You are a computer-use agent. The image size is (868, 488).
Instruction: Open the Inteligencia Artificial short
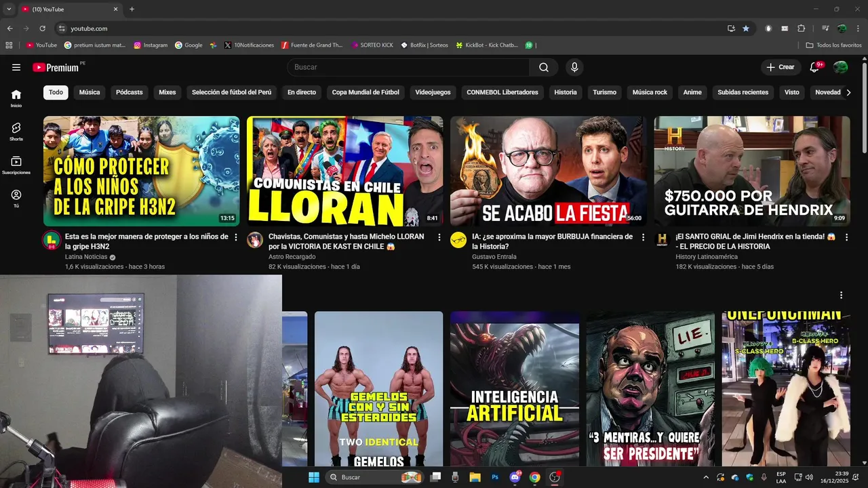pyautogui.click(x=515, y=388)
